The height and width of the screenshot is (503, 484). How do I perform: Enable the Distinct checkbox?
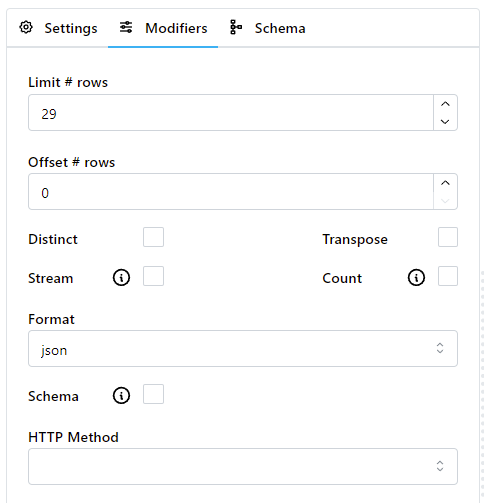[x=153, y=237]
